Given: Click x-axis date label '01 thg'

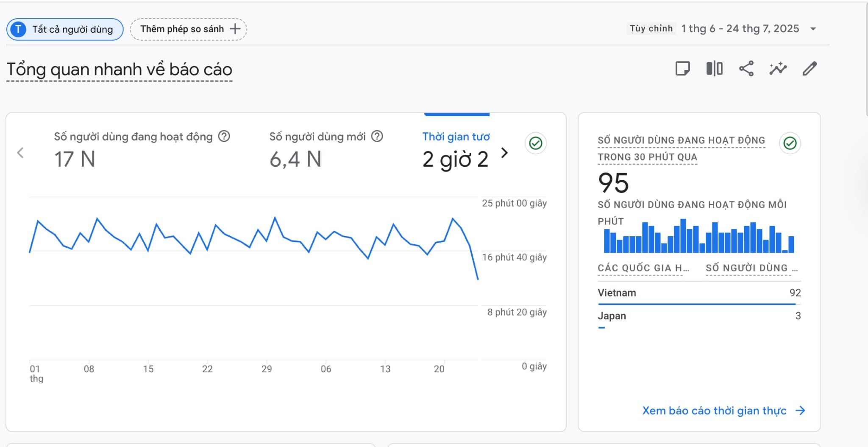Looking at the screenshot, I should pos(36,374).
